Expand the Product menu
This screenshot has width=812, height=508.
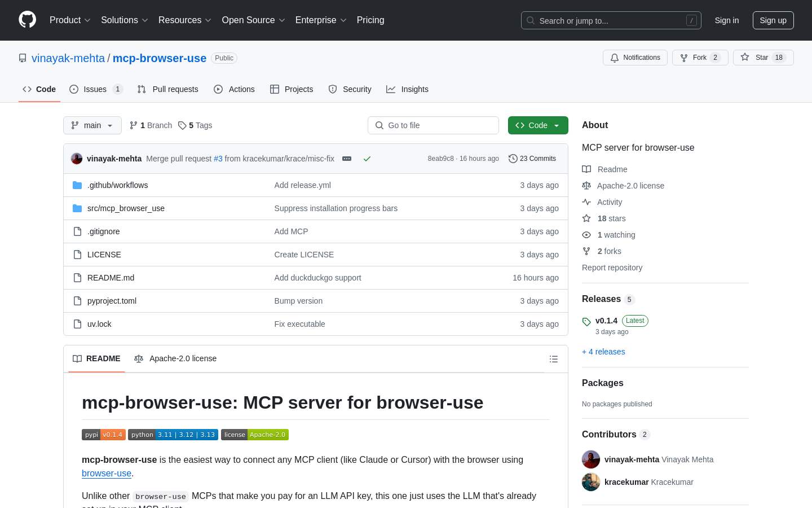(x=70, y=20)
